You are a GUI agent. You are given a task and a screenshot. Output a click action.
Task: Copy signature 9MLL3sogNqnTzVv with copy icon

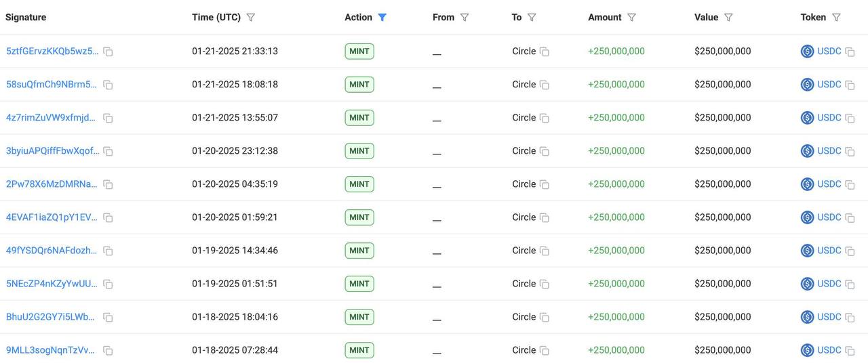tap(108, 351)
